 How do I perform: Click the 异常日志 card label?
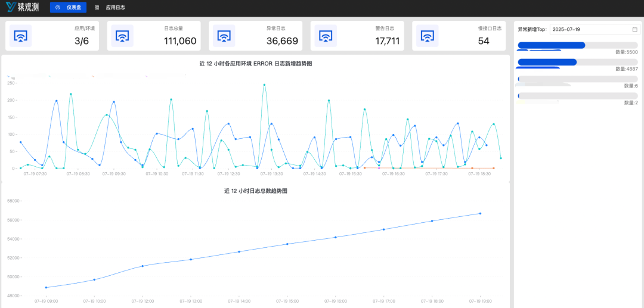[276, 29]
